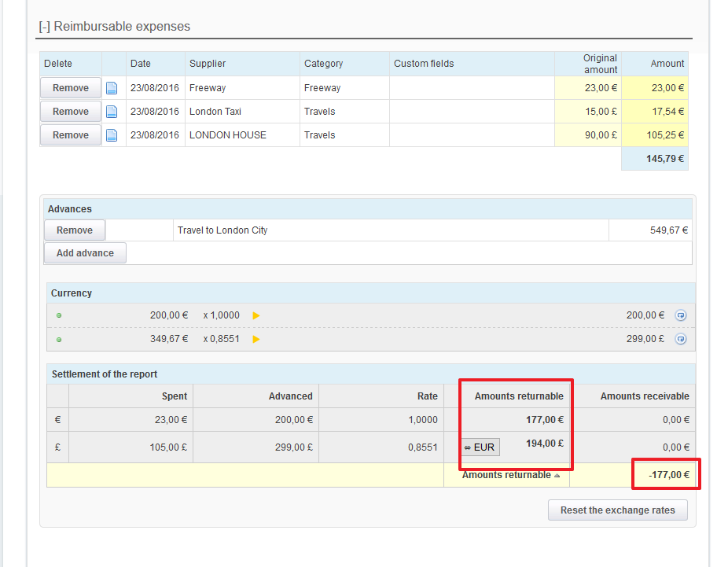Toggle the Amounts returnable sort triangle
The width and height of the screenshot is (728, 567).
point(557,476)
